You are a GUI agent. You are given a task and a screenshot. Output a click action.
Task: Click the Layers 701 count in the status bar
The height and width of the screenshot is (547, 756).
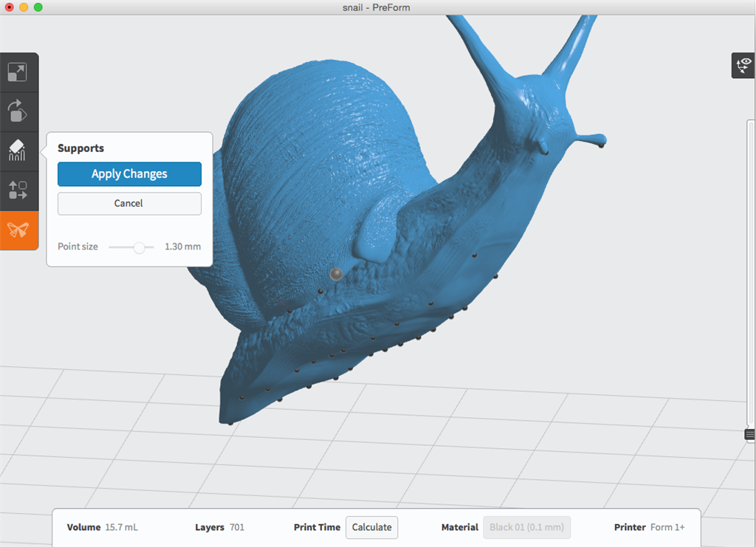tap(236, 527)
